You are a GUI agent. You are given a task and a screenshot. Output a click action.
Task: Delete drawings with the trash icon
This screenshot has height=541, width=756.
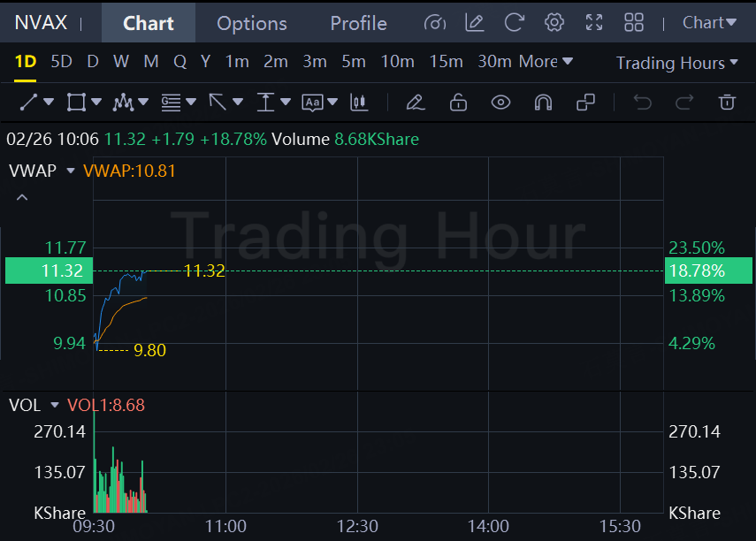(x=727, y=103)
